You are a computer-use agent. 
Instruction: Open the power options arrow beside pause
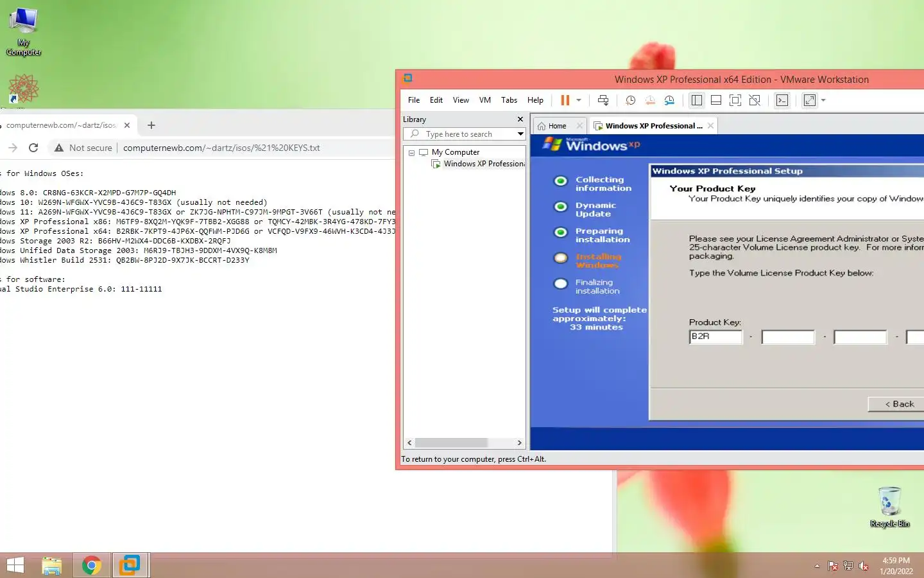point(579,100)
